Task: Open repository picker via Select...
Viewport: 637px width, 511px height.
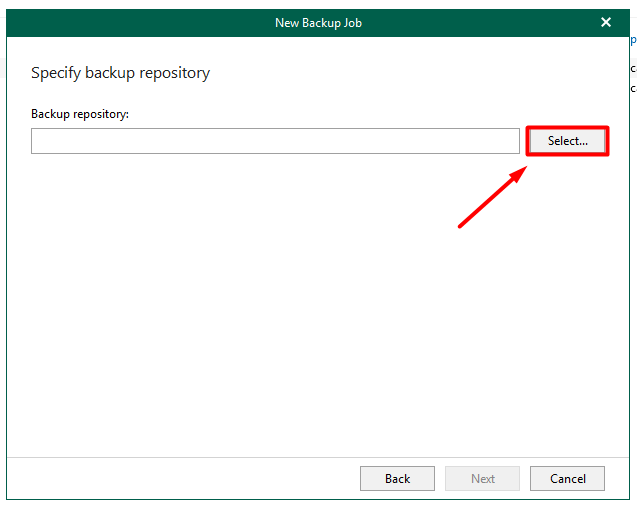Action: click(x=567, y=141)
